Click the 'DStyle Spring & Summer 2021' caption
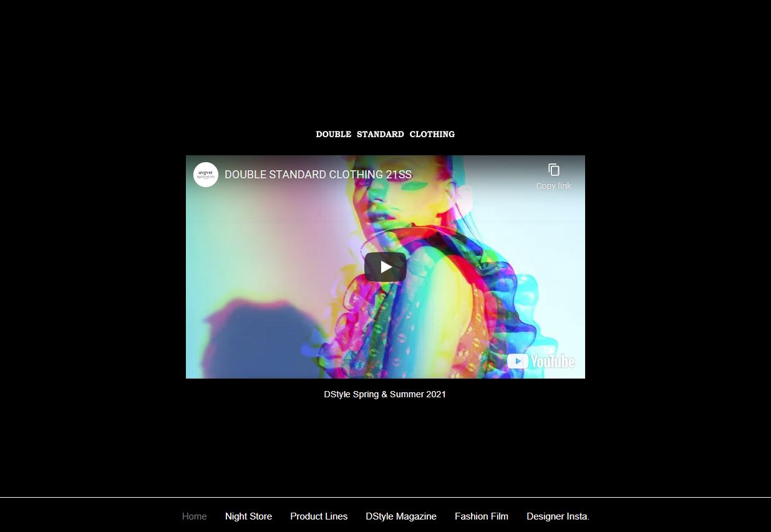771x532 pixels. pos(385,394)
